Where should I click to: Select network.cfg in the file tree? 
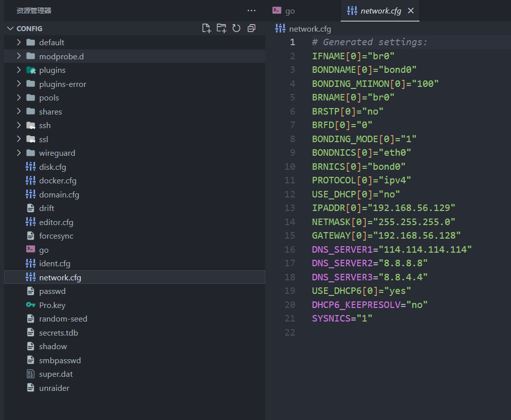coord(135,277)
